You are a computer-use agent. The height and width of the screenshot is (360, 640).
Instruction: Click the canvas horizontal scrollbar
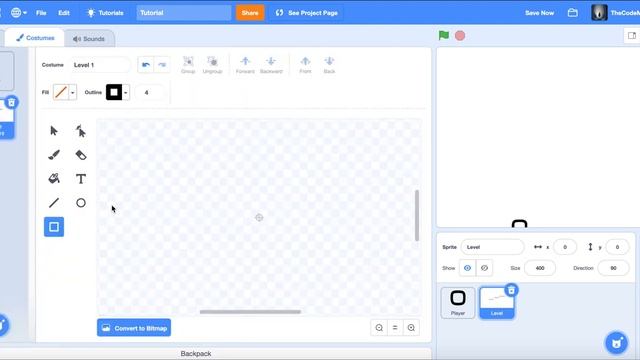coord(250,312)
